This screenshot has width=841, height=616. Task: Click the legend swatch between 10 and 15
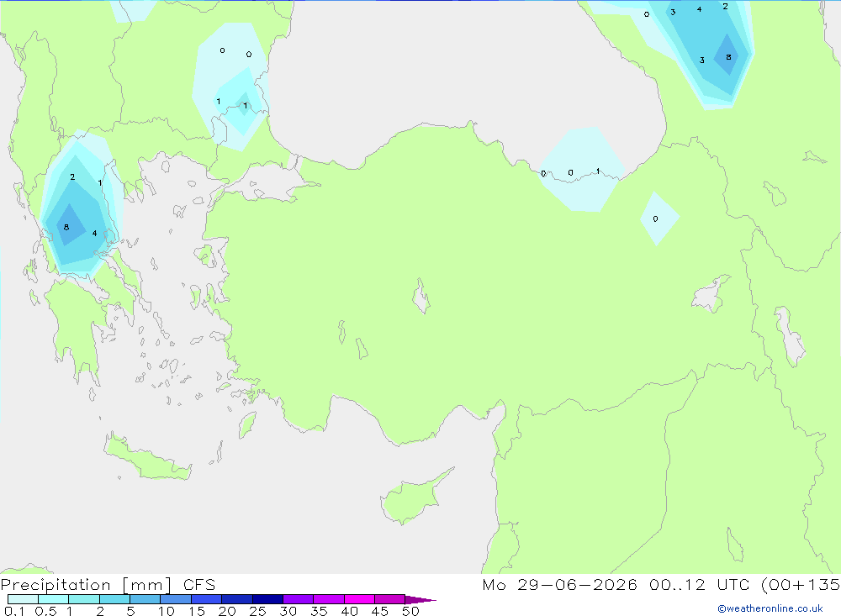point(176,599)
